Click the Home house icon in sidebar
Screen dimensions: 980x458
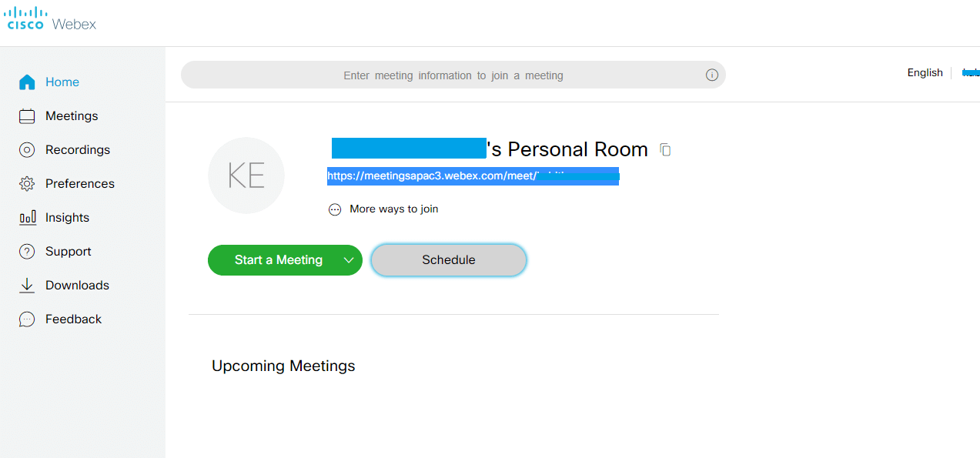(x=27, y=82)
